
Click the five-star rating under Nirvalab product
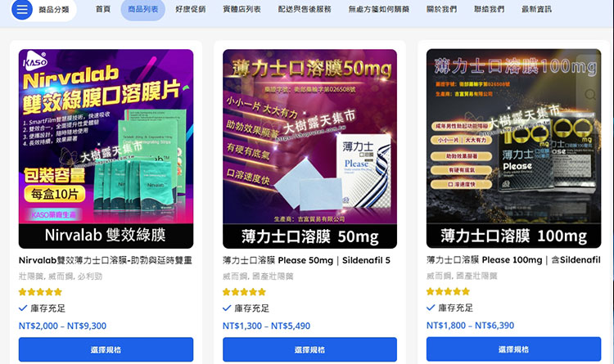coord(40,292)
